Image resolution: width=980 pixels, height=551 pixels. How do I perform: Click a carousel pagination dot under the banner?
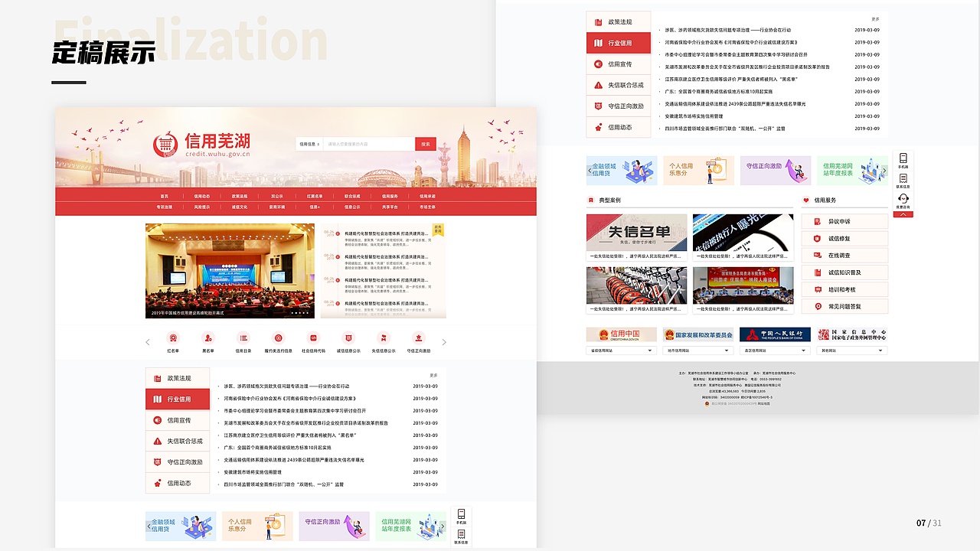(x=297, y=312)
